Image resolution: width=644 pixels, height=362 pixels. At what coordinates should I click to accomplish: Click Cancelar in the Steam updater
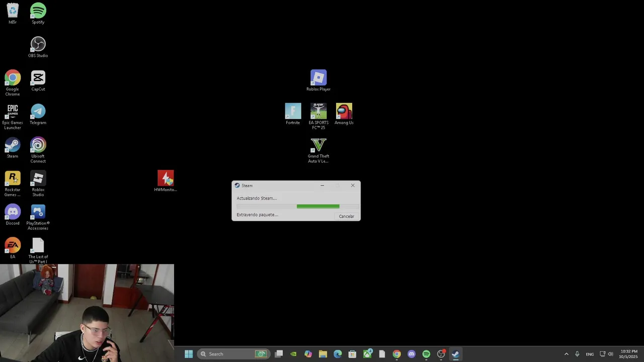tap(346, 216)
